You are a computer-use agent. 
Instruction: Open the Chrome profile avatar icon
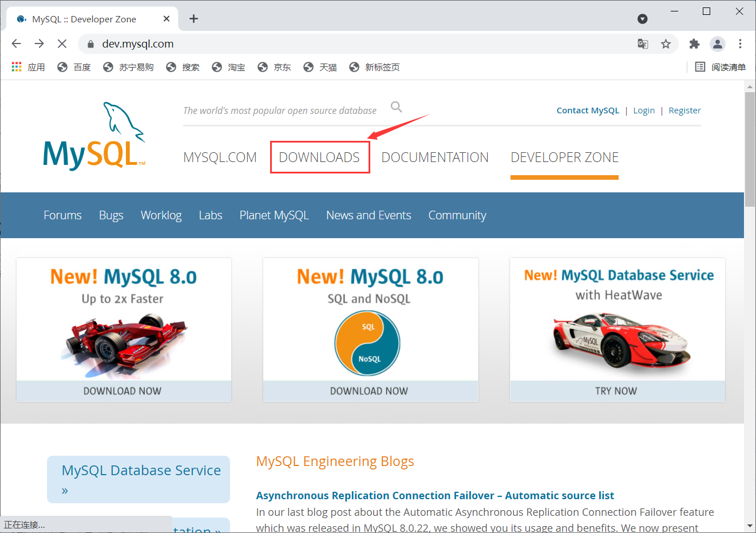coord(717,44)
